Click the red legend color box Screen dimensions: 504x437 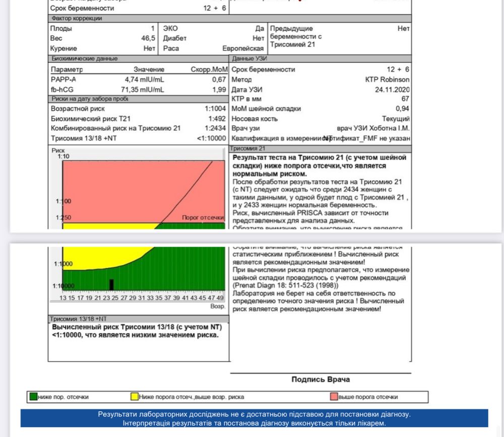334,397
